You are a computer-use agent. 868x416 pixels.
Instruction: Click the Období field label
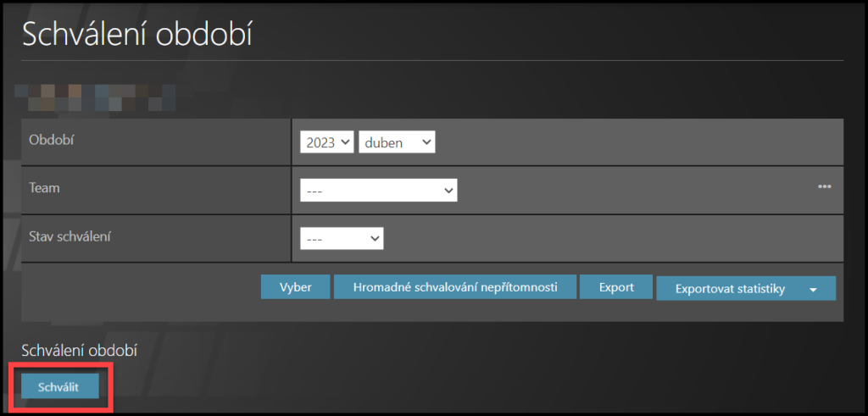pos(52,140)
